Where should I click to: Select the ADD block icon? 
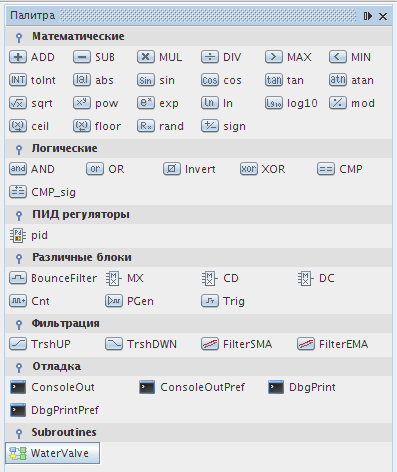(x=18, y=57)
